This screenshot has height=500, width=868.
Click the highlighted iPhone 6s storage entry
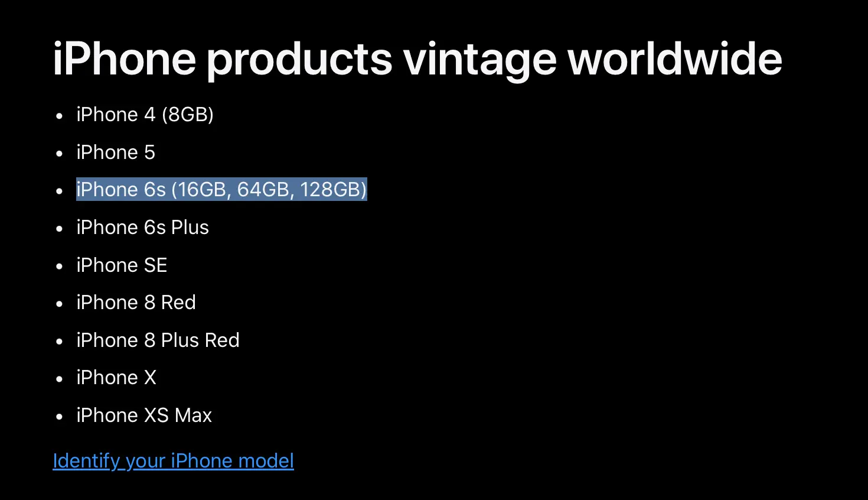221,190
